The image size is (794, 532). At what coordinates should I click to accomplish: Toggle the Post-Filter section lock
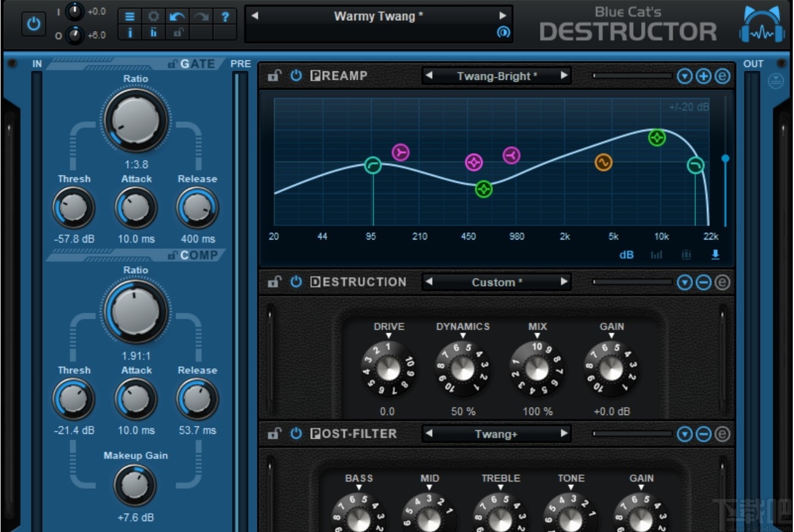(x=275, y=434)
